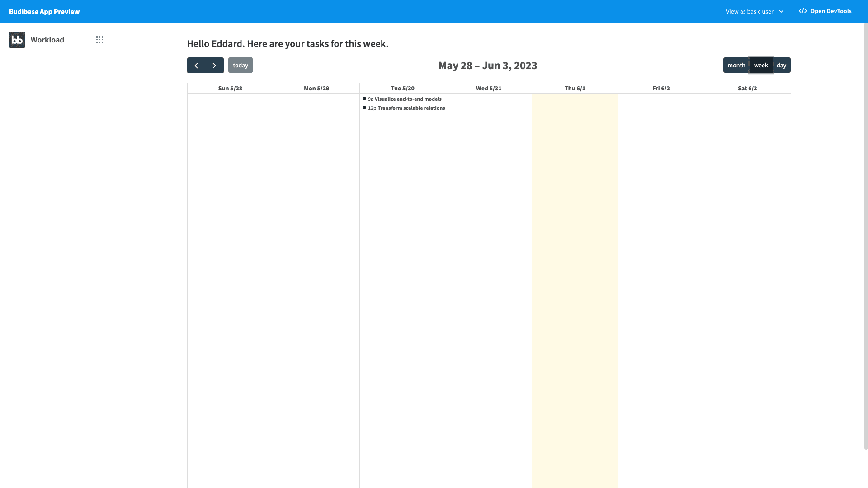
Task: Open the apps grid menu icon
Action: coord(99,40)
